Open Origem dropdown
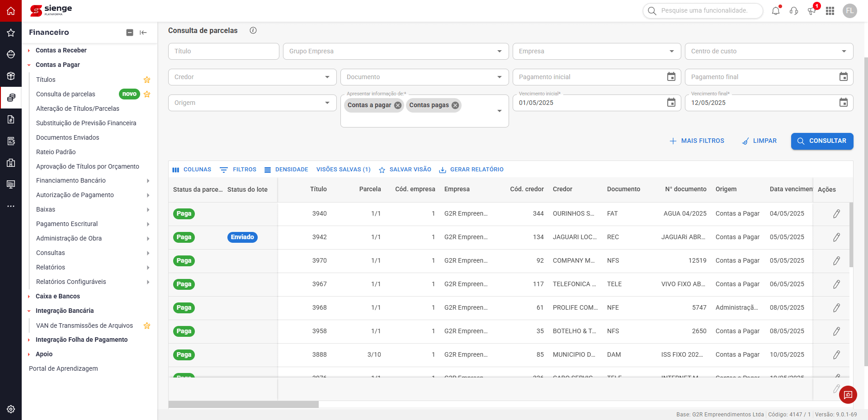 252,103
